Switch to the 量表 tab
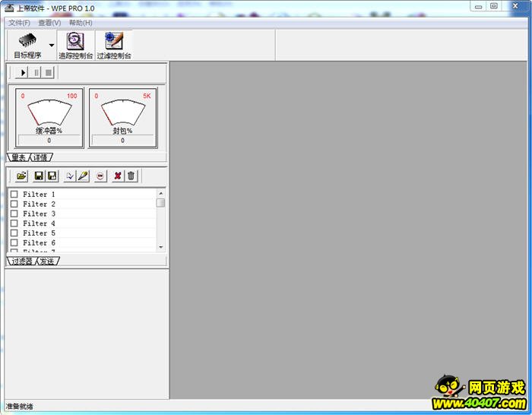The height and width of the screenshot is (415, 532). [x=19, y=157]
